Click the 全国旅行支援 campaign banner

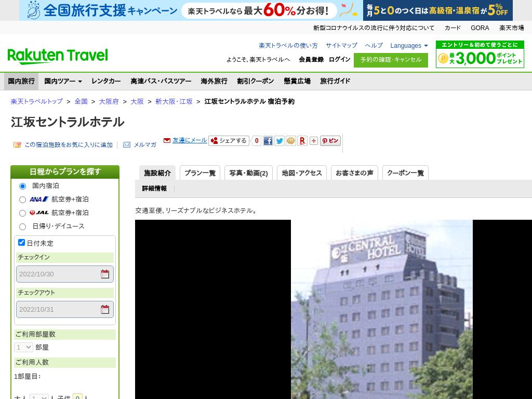coord(191,10)
